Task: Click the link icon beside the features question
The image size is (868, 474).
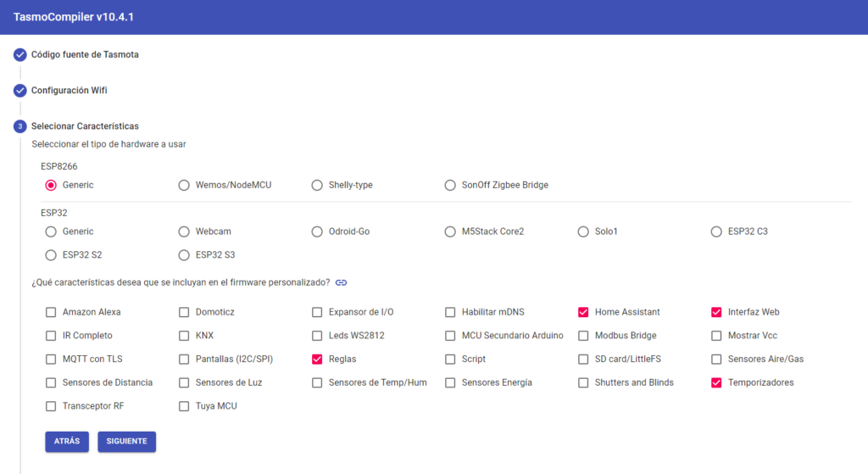Action: (x=342, y=282)
